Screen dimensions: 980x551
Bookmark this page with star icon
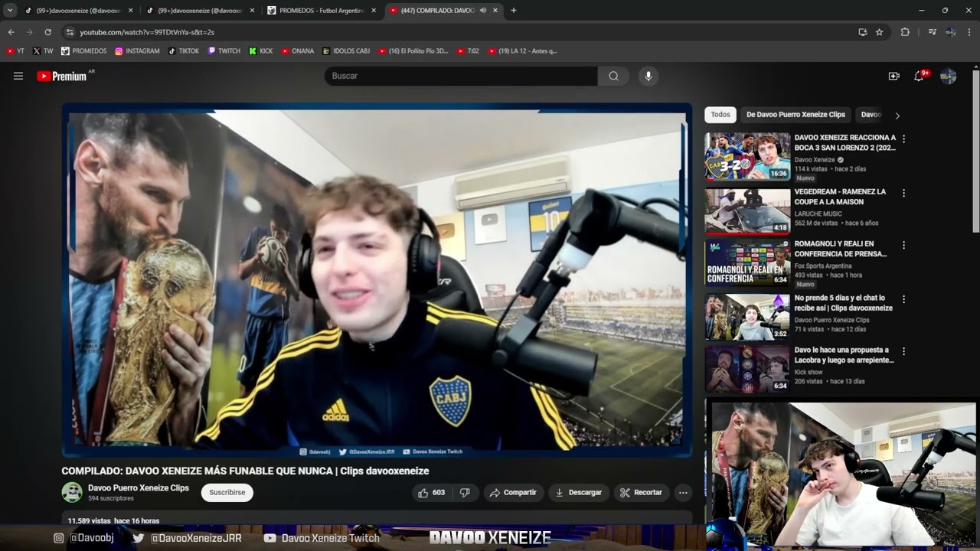(x=880, y=32)
